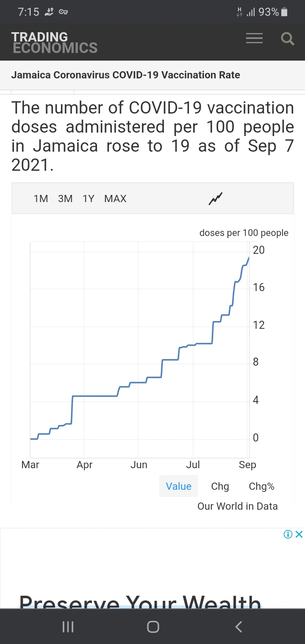
Task: Open the Preserve Your Wealth ad
Action: [x=140, y=600]
